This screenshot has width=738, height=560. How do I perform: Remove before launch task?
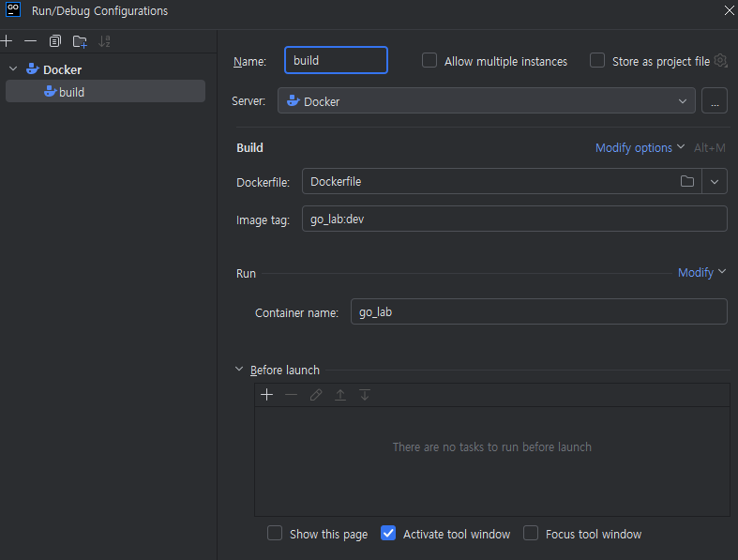292,395
